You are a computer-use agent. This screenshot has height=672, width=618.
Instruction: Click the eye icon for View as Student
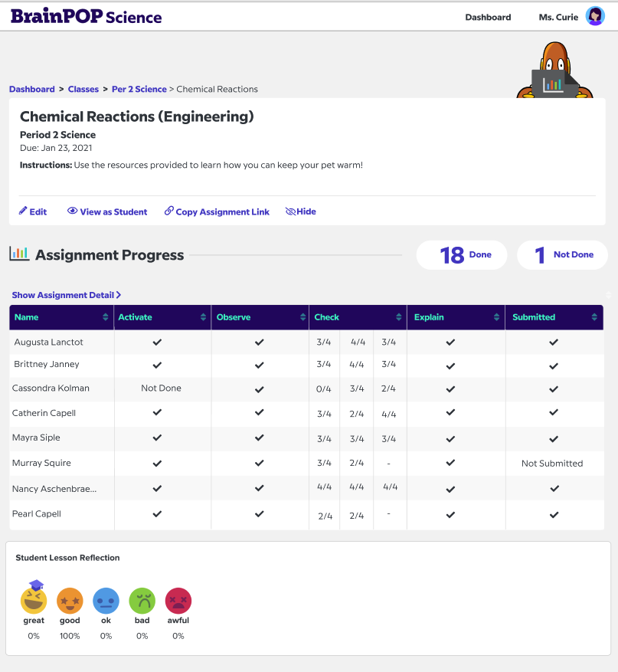pyautogui.click(x=73, y=211)
